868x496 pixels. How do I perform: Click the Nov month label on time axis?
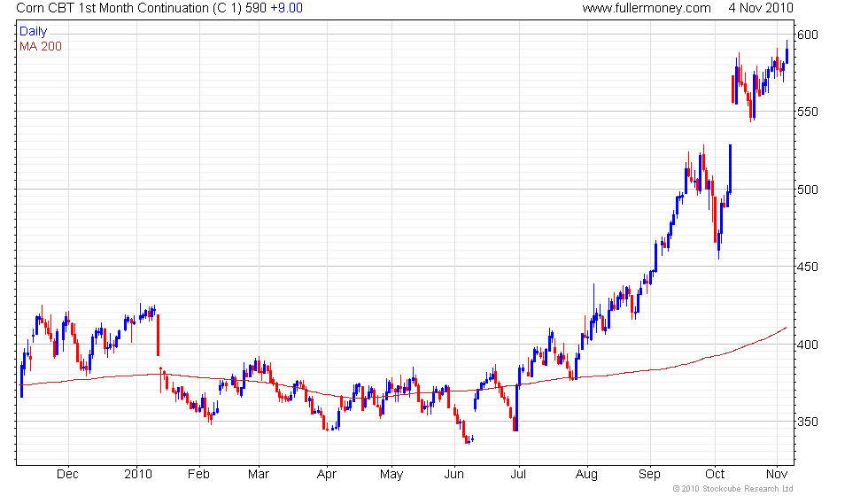coord(777,475)
